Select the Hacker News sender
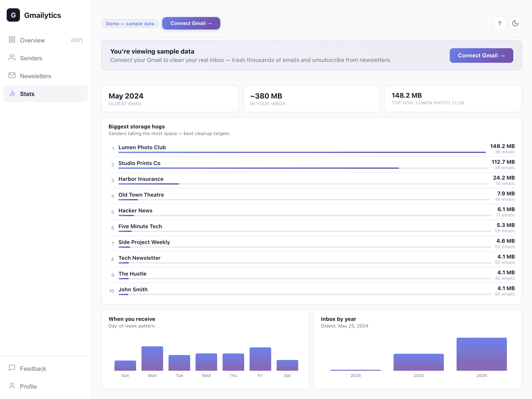Screen dimensions: 532x399 (x=312, y=212)
